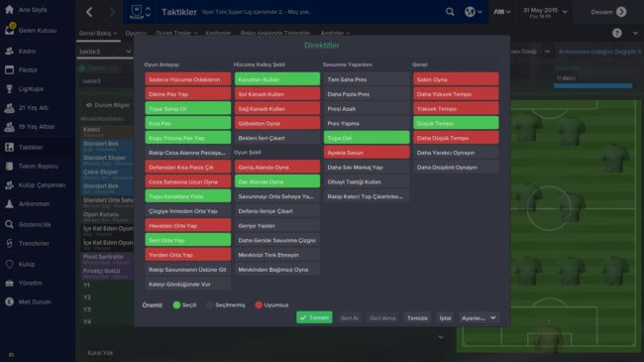
Task: Toggle Topa Dal directive
Action: [367, 138]
